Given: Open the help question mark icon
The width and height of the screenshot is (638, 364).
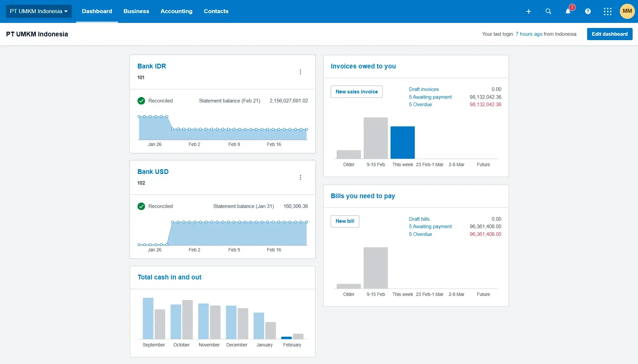Looking at the screenshot, I should (x=588, y=11).
